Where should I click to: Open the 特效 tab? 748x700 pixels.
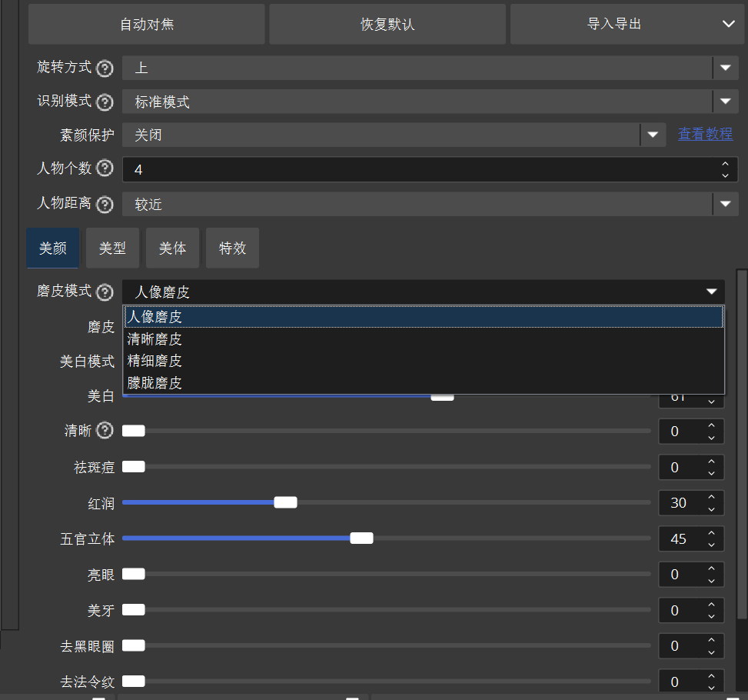pos(232,248)
